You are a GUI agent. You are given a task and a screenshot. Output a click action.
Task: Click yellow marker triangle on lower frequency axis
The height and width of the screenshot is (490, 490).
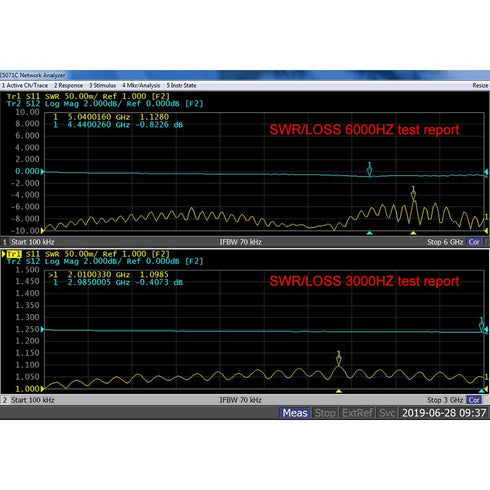point(339,391)
